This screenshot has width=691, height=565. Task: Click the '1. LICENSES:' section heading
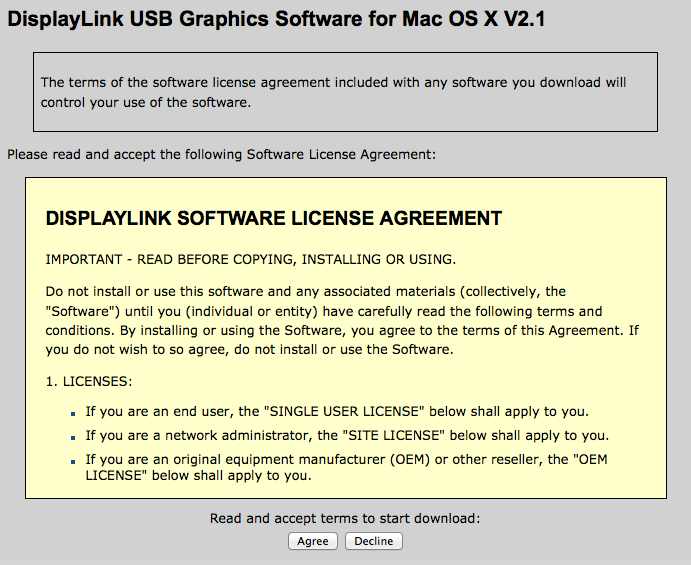(x=89, y=381)
